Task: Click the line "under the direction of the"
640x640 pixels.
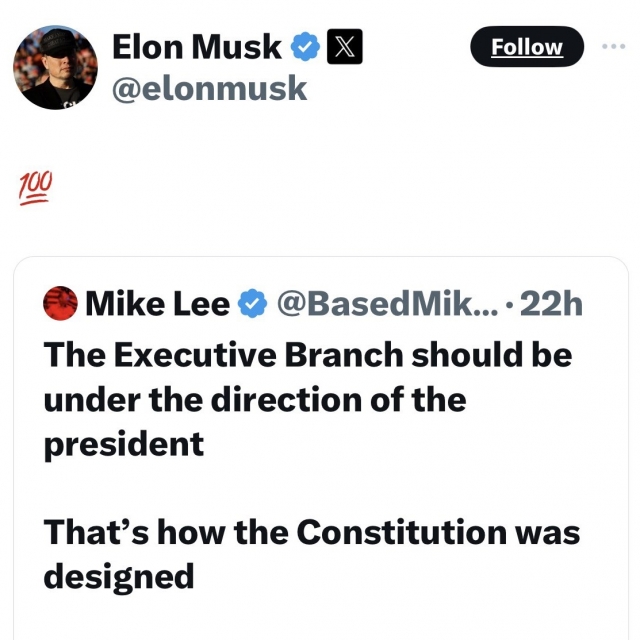Action: (255, 399)
